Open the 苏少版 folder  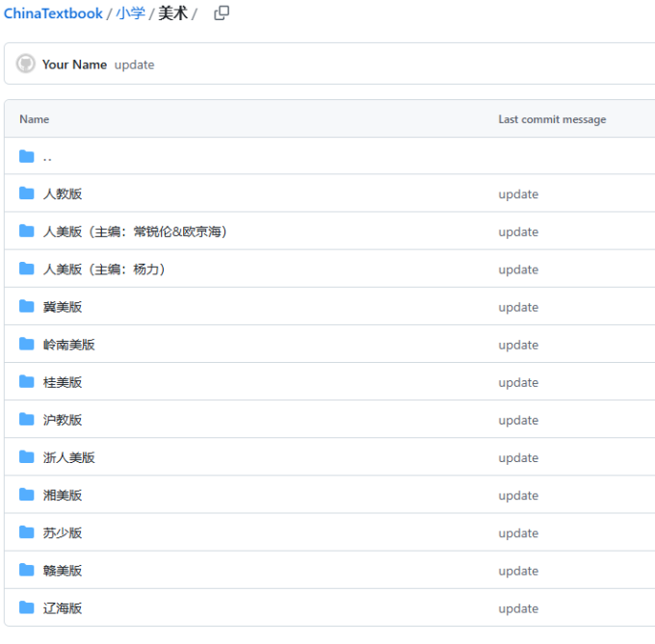[63, 532]
